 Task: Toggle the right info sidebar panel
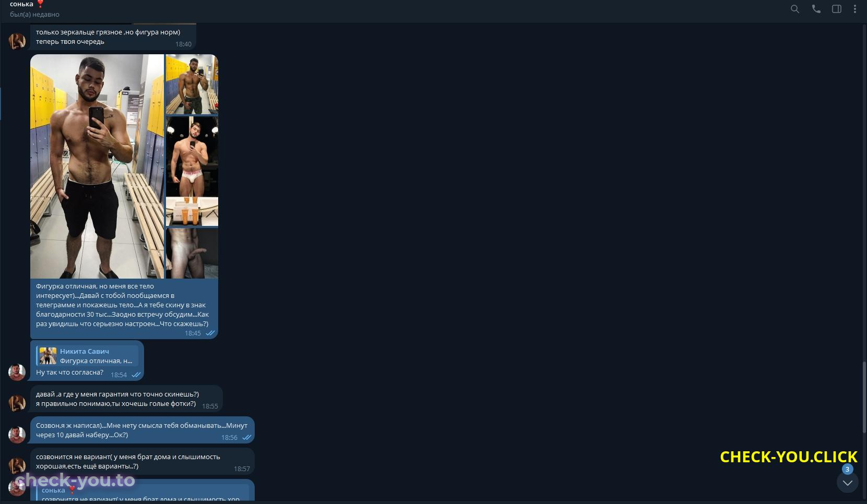(837, 9)
